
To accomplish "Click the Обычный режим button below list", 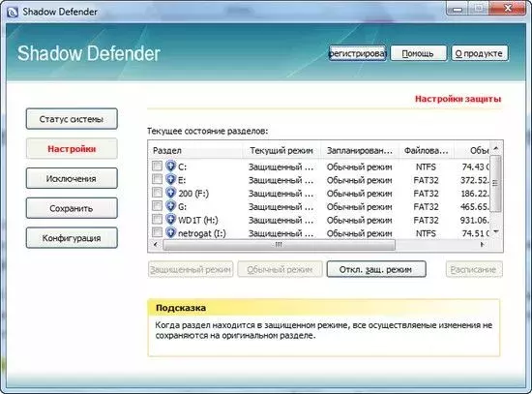I will point(280,270).
